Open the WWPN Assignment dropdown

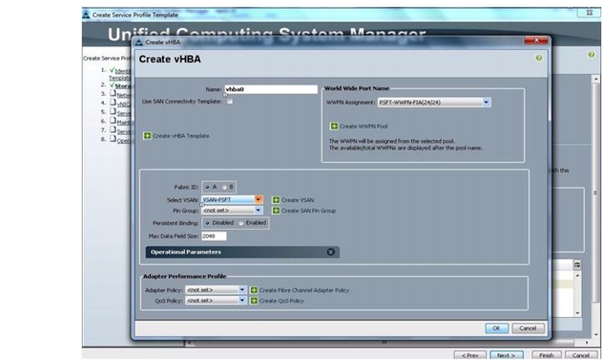tap(486, 103)
